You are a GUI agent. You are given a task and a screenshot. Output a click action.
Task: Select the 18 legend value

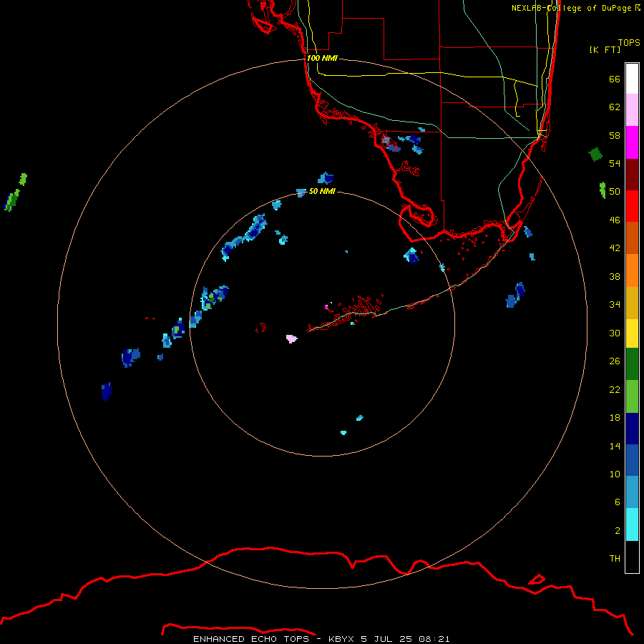click(x=615, y=418)
